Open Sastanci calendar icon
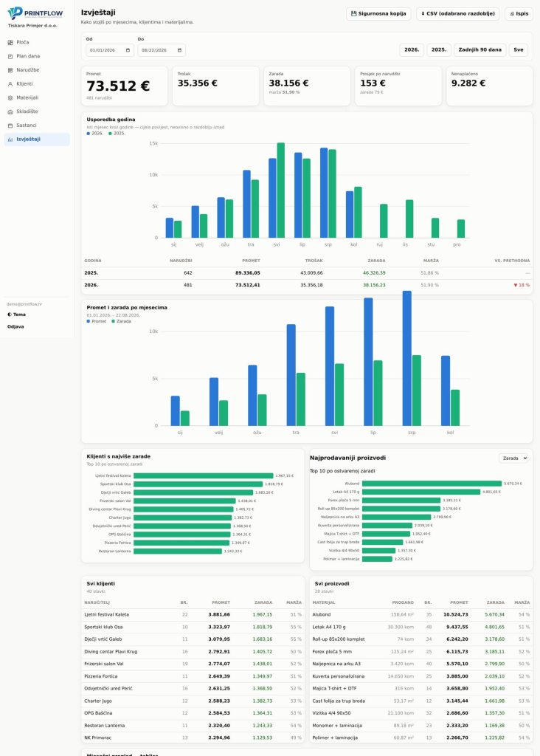Viewport: 540px width, 756px height. coord(10,126)
